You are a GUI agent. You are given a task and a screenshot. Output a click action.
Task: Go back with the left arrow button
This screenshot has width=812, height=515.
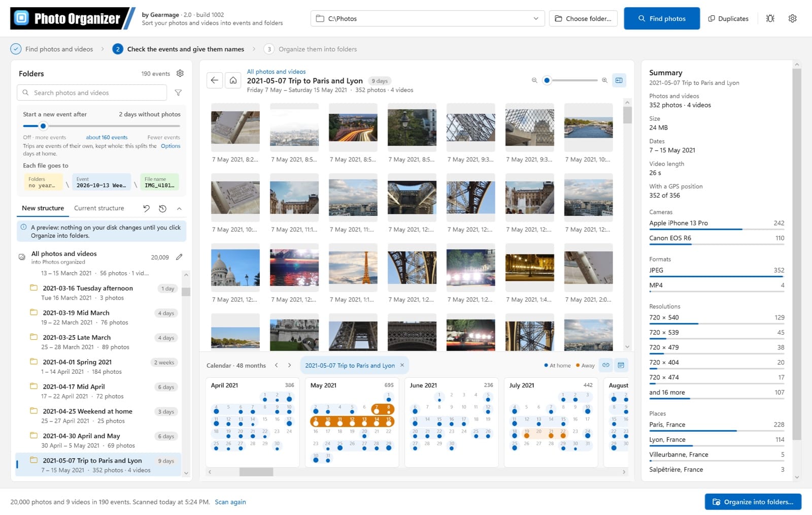215,80
